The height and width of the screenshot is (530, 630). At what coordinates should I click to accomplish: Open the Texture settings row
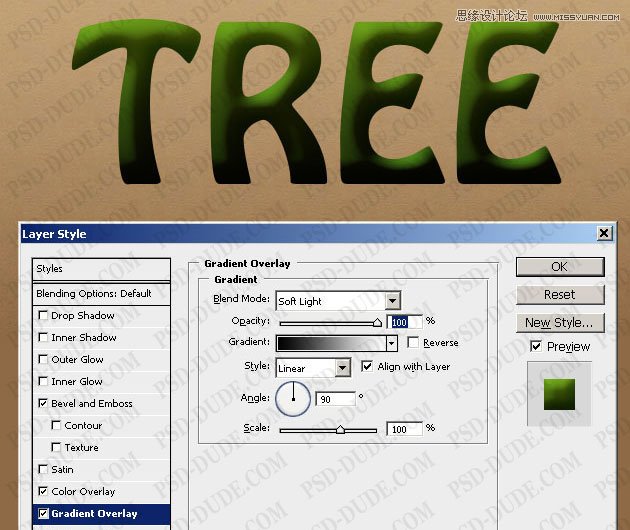coord(101,447)
